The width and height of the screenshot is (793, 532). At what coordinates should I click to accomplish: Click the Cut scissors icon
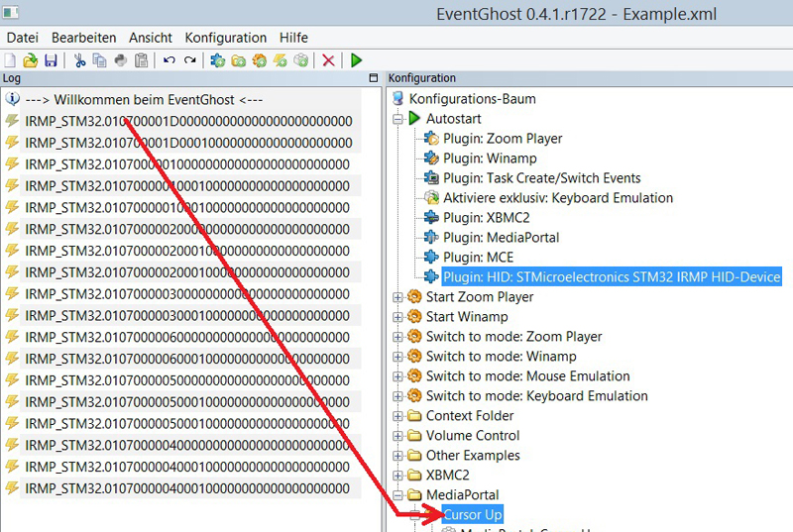79,60
